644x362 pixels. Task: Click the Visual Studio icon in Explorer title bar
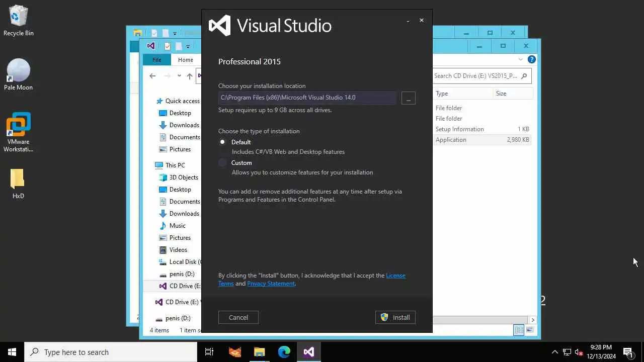pyautogui.click(x=150, y=46)
